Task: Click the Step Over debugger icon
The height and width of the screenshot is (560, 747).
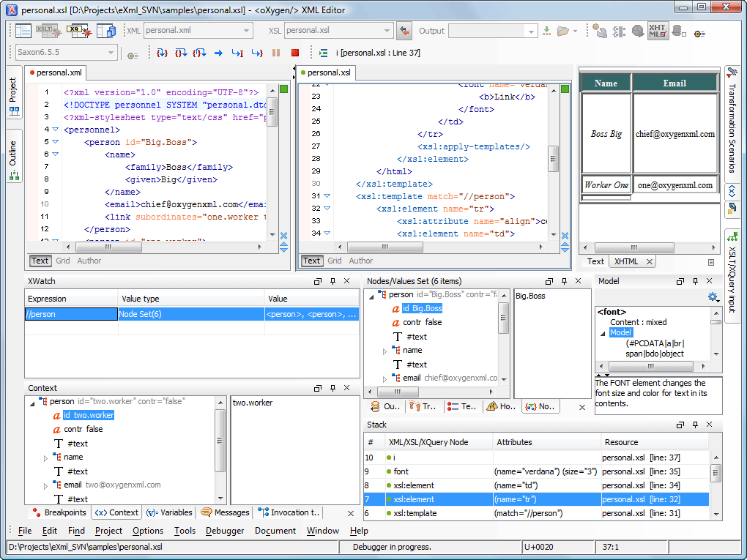Action: 181,53
